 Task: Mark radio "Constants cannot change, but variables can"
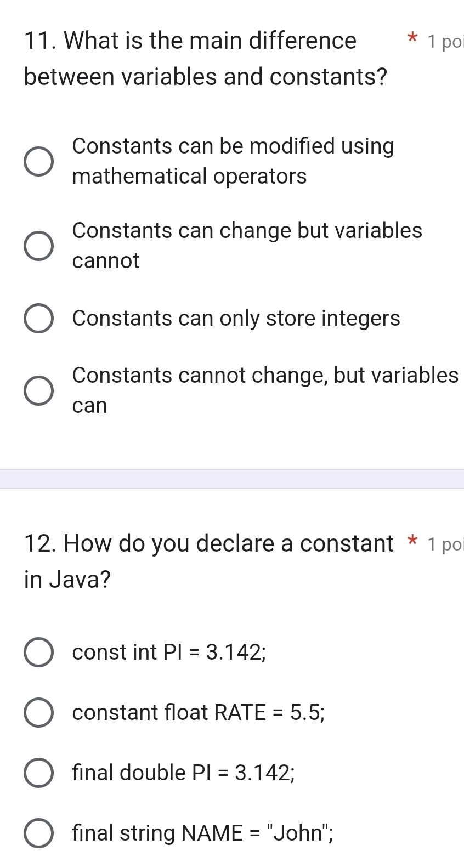click(39, 390)
